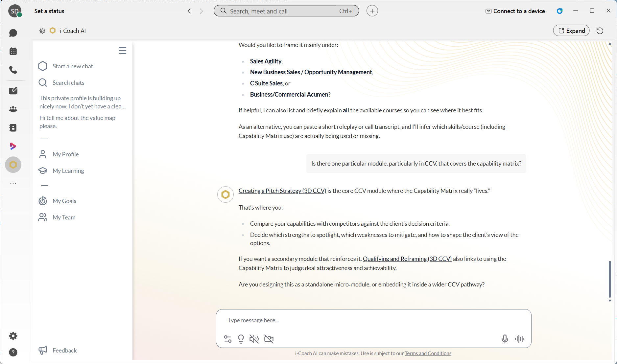Click the microphone dictation icon
The width and height of the screenshot is (617, 364).
pos(505,339)
